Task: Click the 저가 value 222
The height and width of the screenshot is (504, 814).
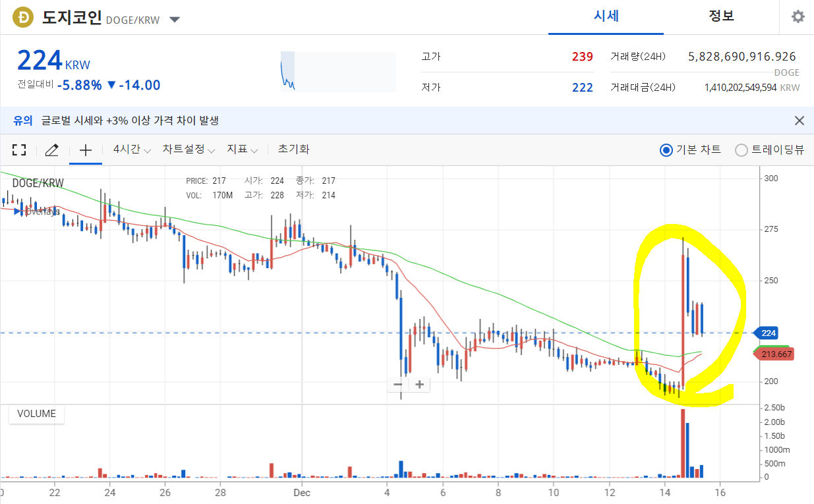Action: 583,88
